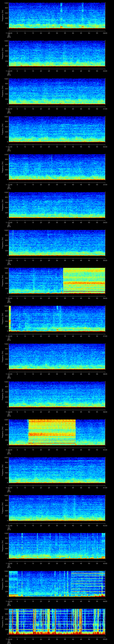
Task: Click the 11:29:00 start time label
Action: pos(9,71)
